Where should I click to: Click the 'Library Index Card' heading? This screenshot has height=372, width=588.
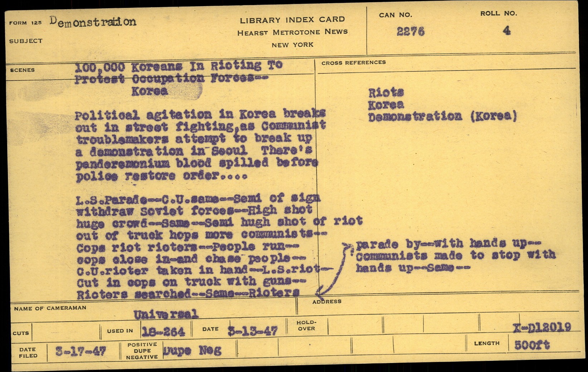(x=292, y=20)
